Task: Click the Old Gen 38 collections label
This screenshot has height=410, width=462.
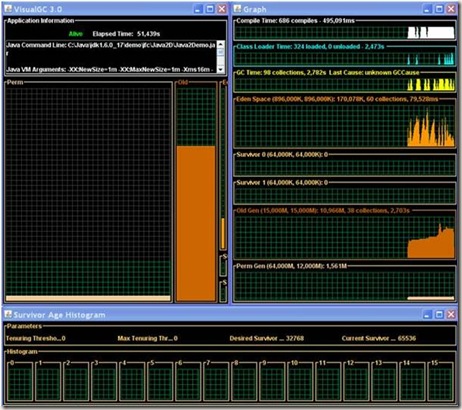Action: coord(323,211)
